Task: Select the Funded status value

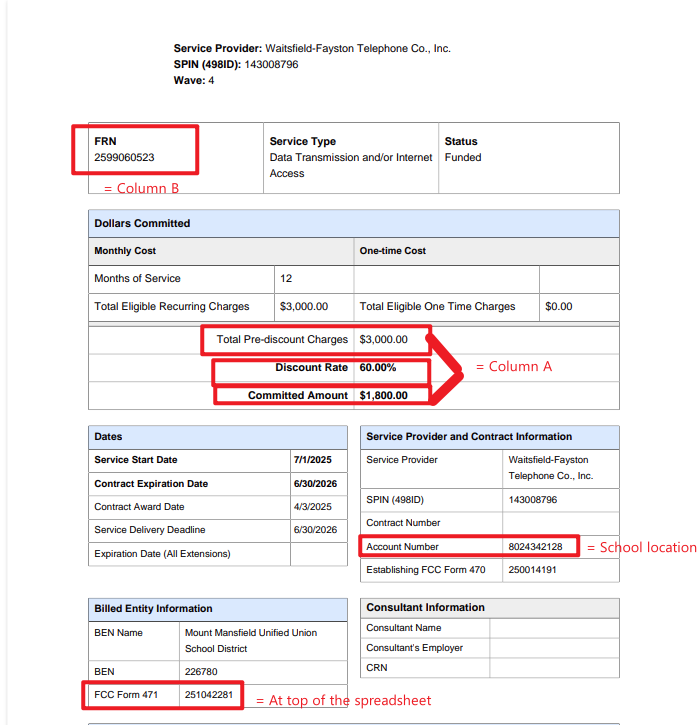Action: click(x=463, y=158)
